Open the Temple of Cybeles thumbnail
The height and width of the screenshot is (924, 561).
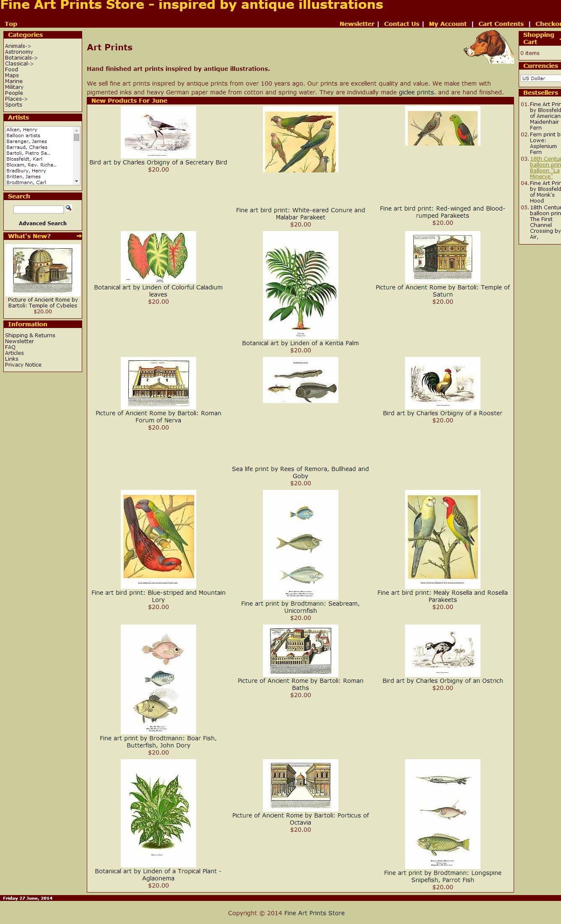(x=42, y=270)
